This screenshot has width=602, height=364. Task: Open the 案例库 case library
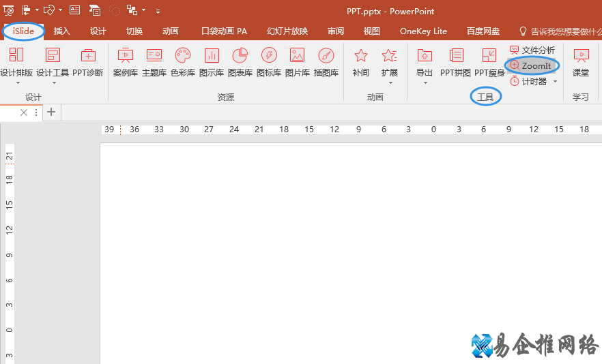pos(126,62)
